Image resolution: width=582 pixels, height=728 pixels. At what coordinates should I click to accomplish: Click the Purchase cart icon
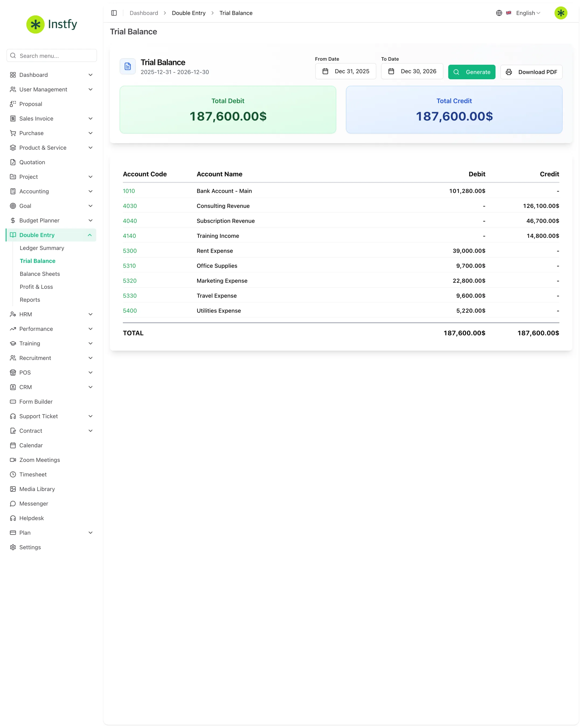[13, 133]
